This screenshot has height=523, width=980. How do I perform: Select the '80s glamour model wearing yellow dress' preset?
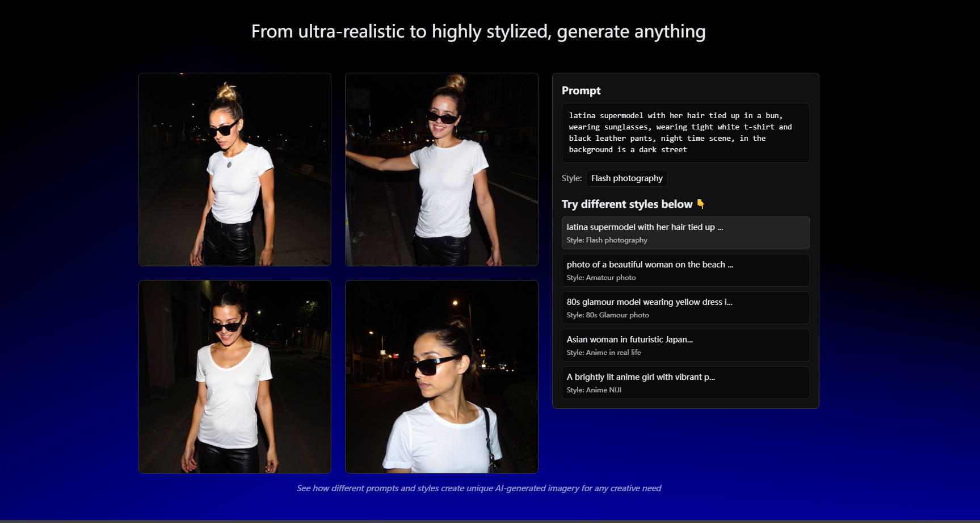(685, 307)
